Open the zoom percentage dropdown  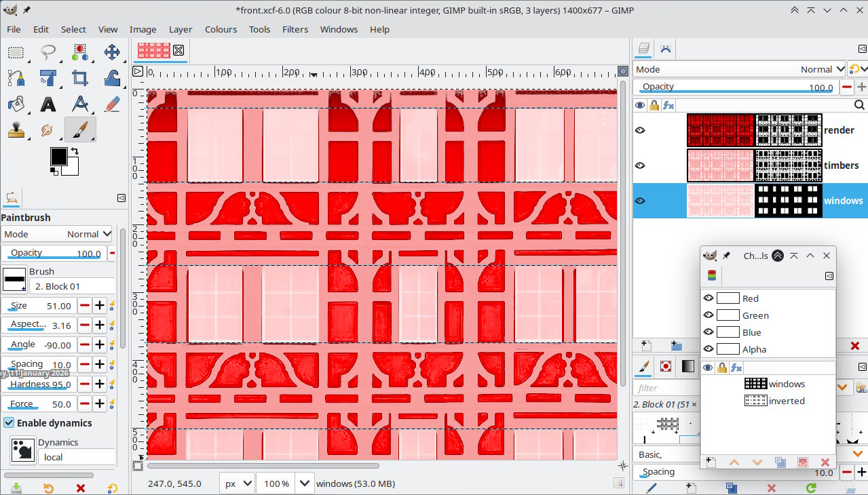(305, 483)
